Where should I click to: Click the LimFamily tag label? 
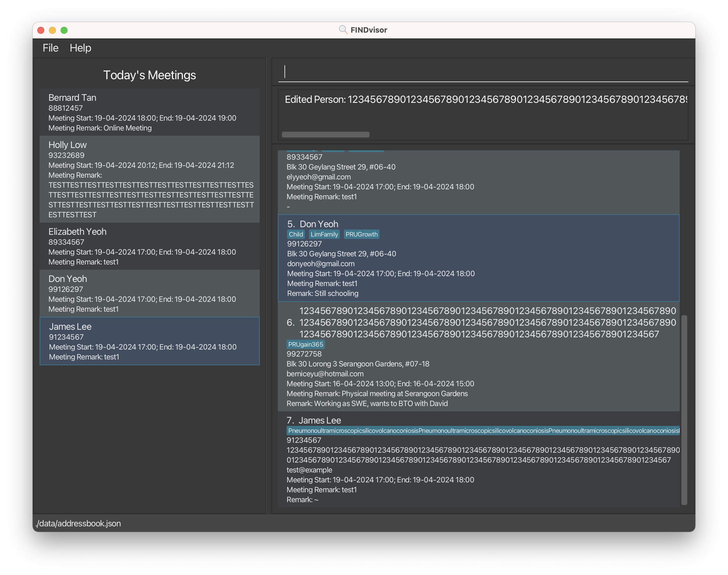pyautogui.click(x=324, y=234)
